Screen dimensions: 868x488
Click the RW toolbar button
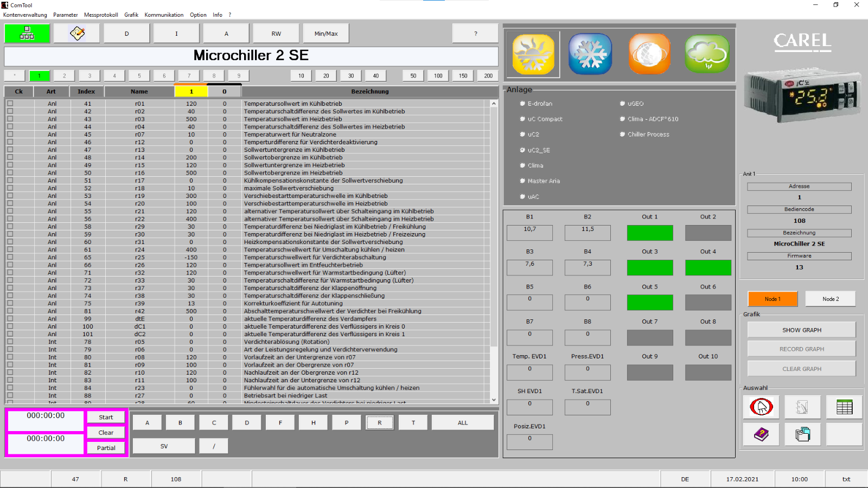click(x=276, y=34)
